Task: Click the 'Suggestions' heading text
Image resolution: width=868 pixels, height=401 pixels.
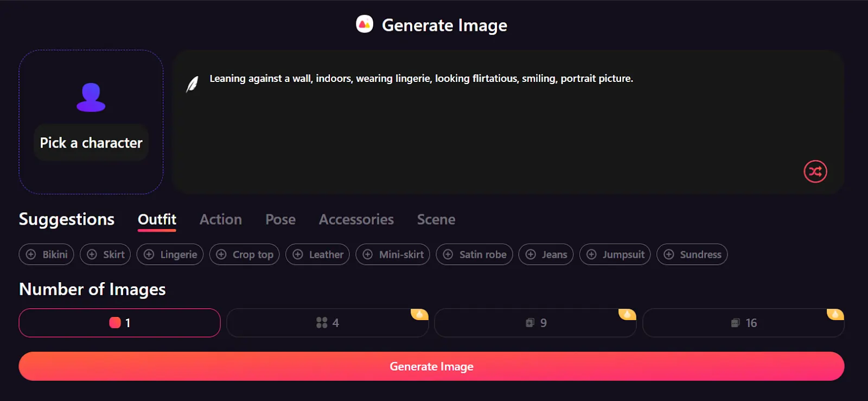Action: [x=67, y=219]
